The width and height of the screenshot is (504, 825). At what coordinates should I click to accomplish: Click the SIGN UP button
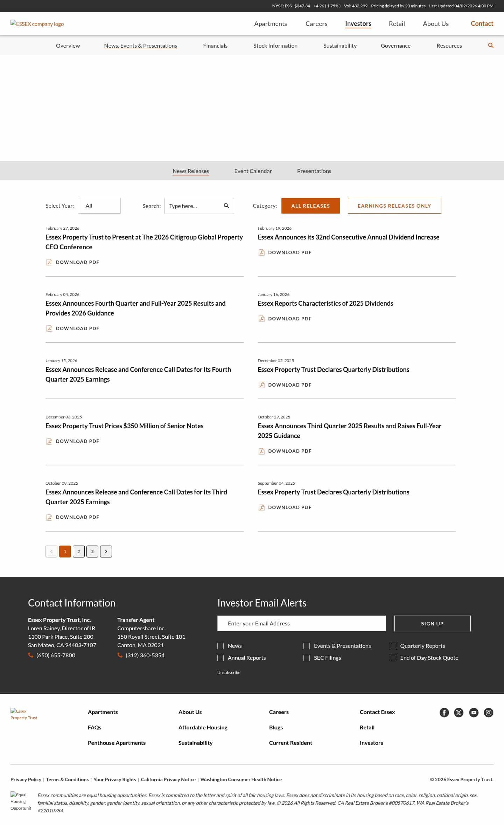[432, 623]
